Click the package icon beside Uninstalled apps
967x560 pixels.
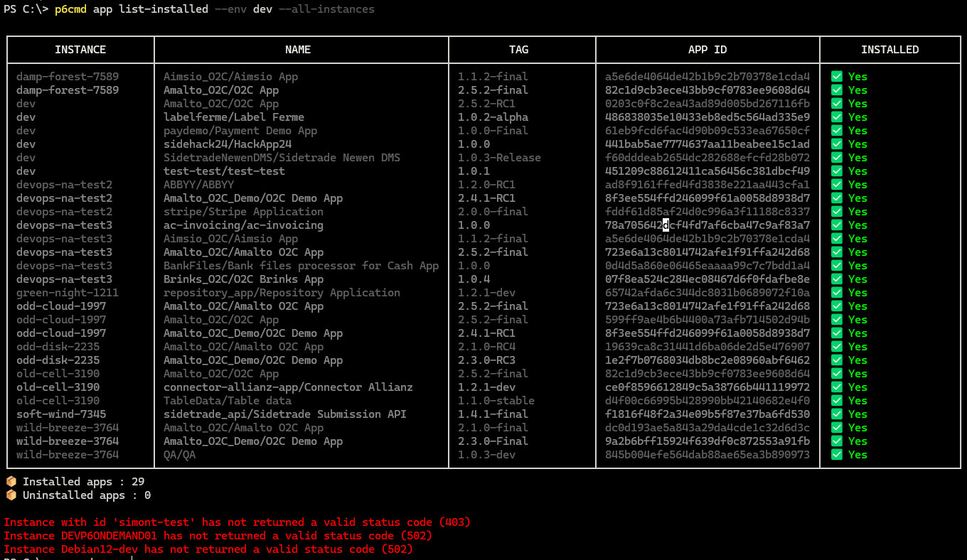(x=11, y=495)
